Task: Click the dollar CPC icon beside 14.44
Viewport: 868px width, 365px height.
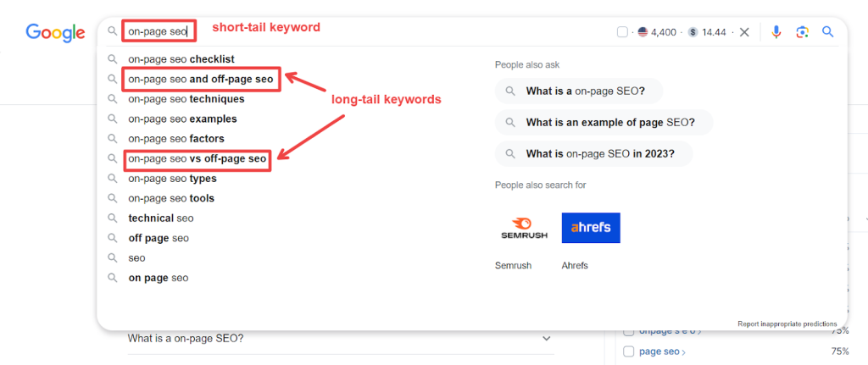Action: [x=693, y=32]
